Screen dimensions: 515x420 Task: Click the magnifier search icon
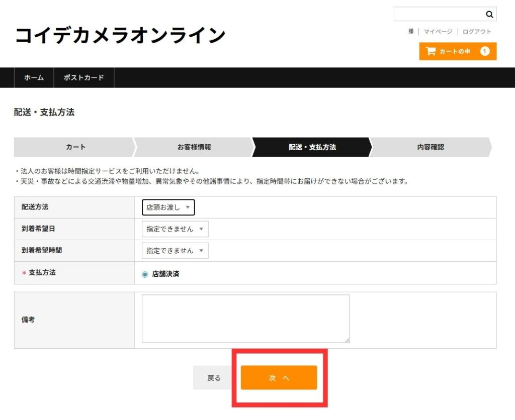tap(489, 15)
